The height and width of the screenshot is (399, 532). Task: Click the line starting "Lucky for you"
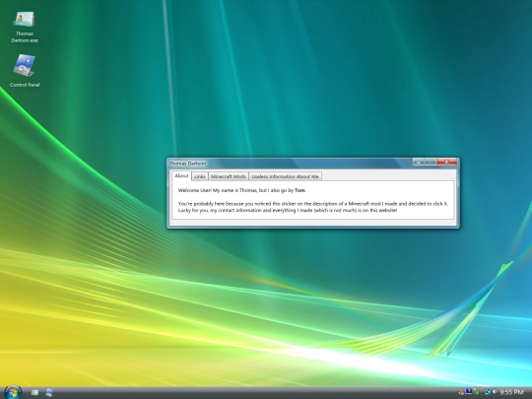pyautogui.click(x=288, y=211)
